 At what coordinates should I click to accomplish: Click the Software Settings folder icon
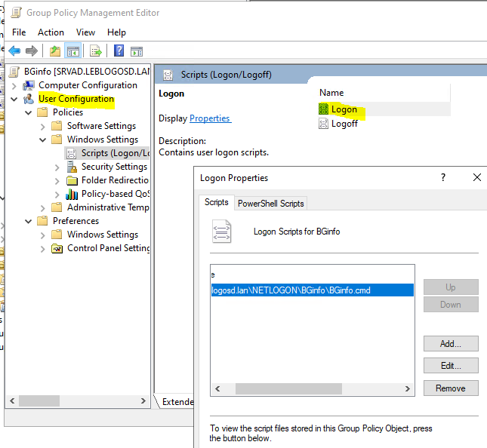[x=57, y=126]
